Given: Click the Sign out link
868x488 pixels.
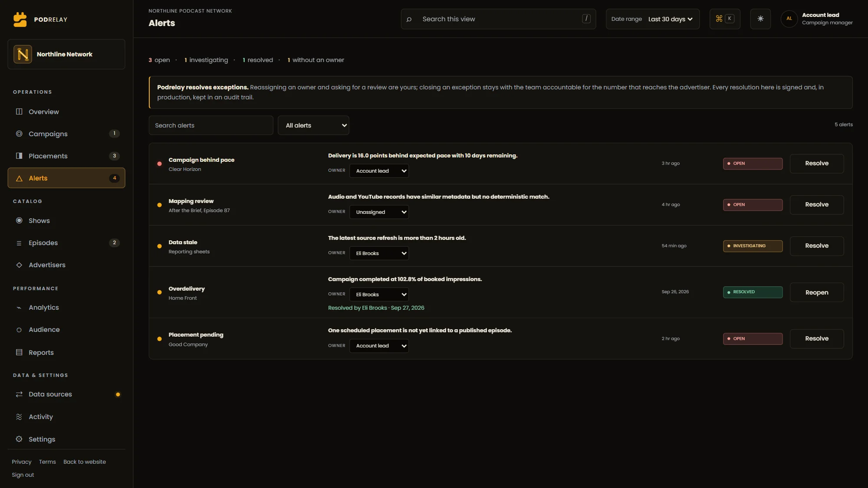Looking at the screenshot, I should (x=23, y=475).
